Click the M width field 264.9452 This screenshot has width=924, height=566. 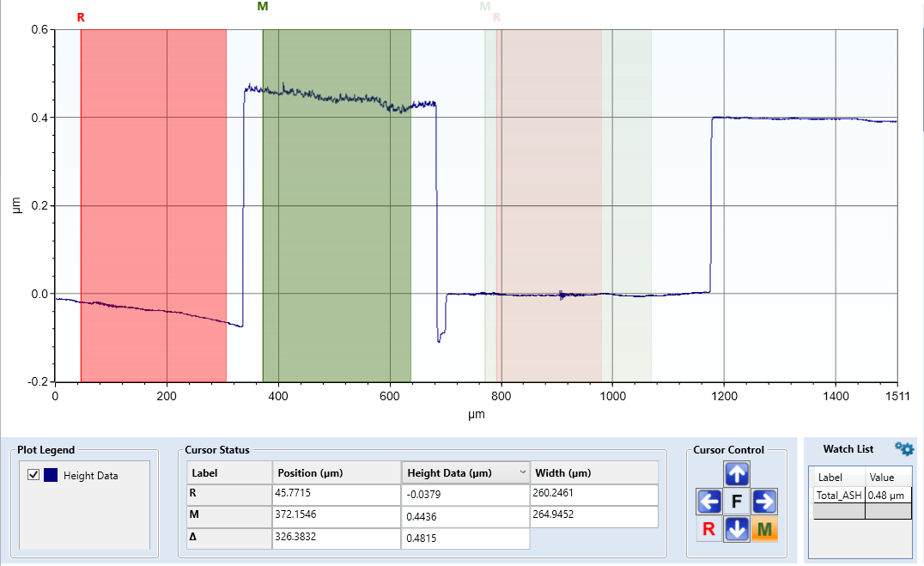click(x=594, y=516)
